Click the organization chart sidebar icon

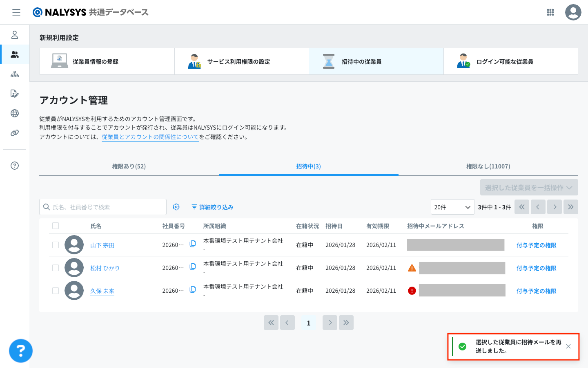(15, 74)
